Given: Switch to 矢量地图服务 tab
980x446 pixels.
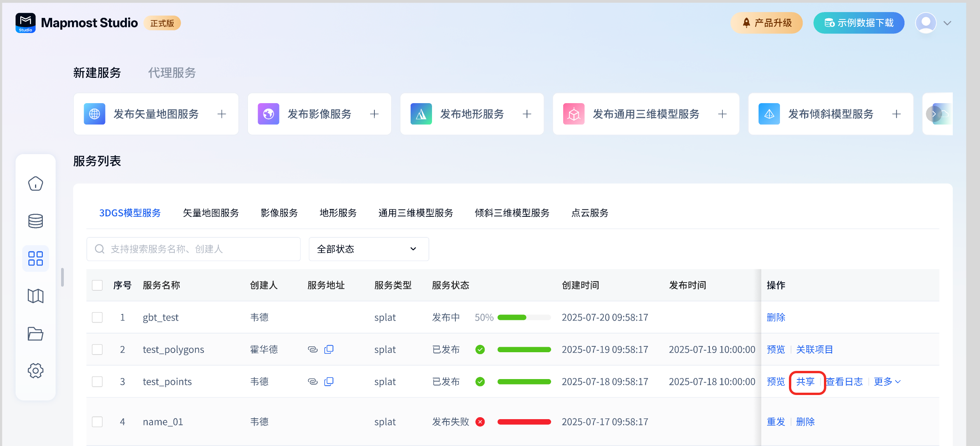Looking at the screenshot, I should coord(211,213).
